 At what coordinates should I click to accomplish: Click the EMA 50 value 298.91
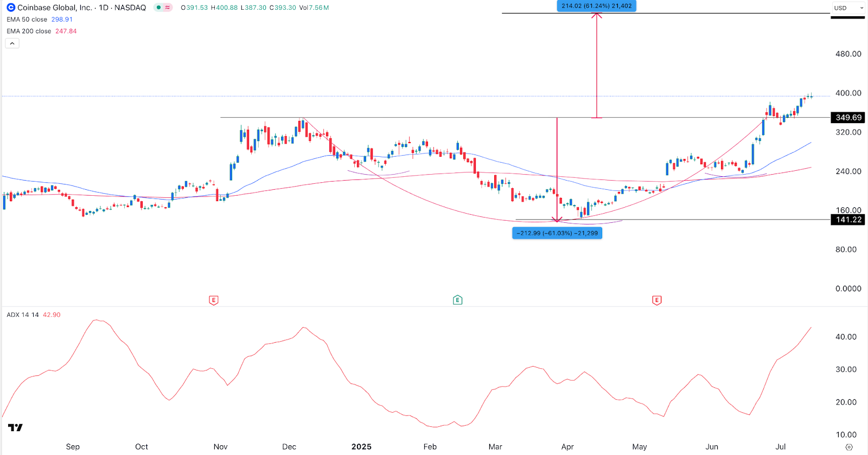(62, 20)
